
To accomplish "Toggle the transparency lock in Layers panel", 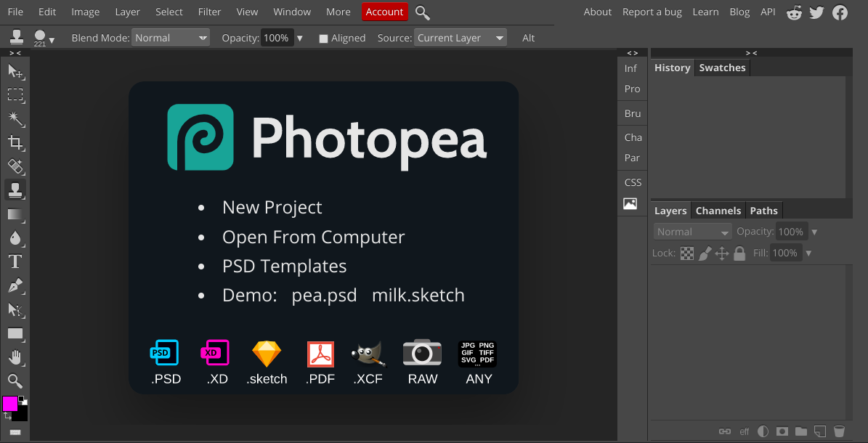I will pos(686,253).
